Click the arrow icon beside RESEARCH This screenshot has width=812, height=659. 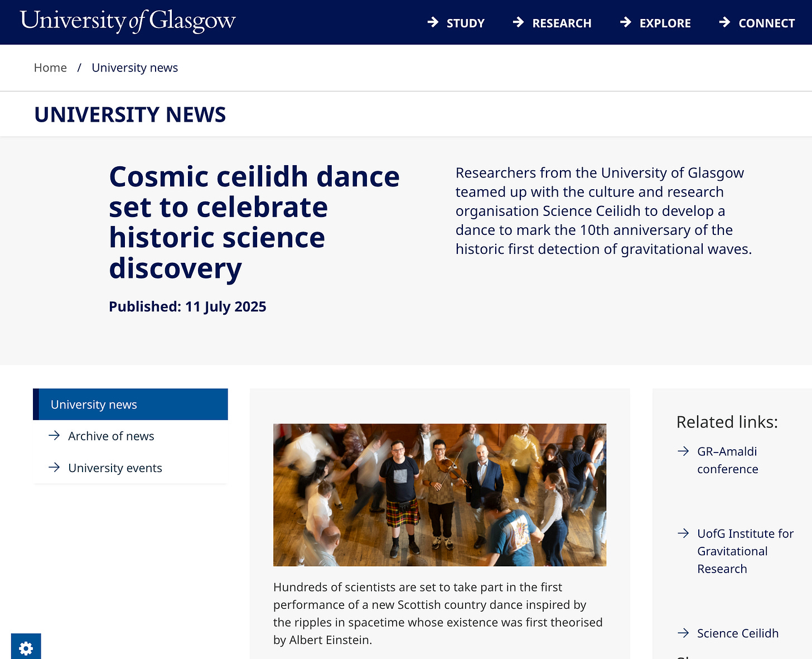(x=519, y=22)
